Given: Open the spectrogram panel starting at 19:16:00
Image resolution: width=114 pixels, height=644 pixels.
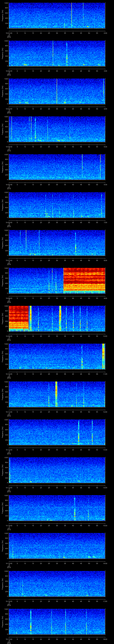Looking at the screenshot, I should tap(57, 584).
